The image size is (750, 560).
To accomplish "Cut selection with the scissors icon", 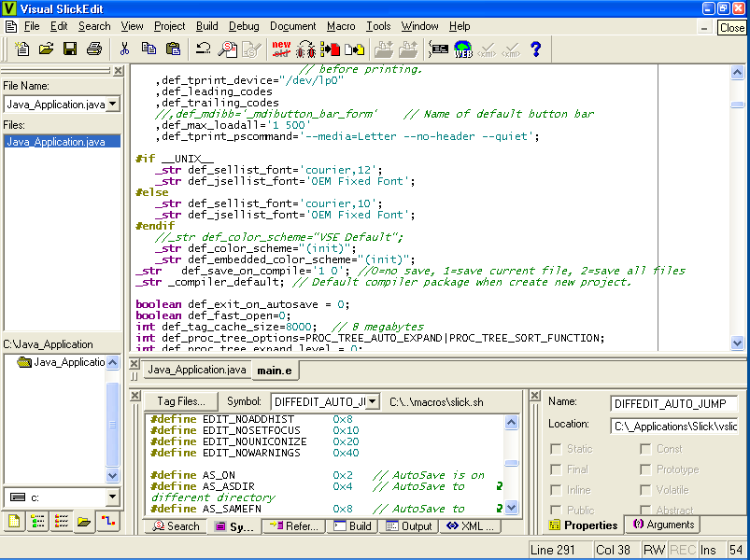I will (x=124, y=49).
